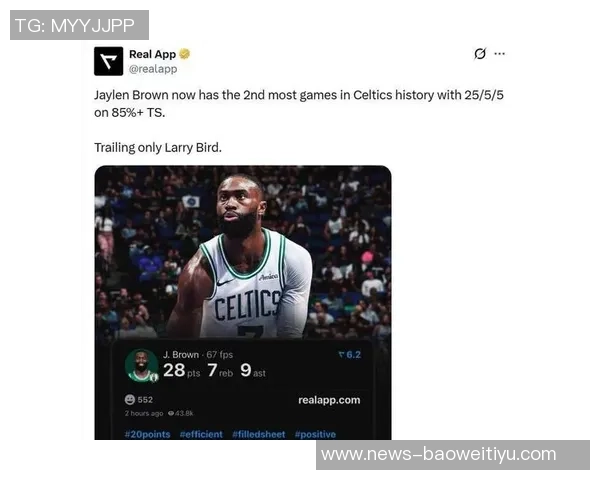This screenshot has width=600, height=480.
Task: Click the 28 pts stat
Action: point(181,370)
